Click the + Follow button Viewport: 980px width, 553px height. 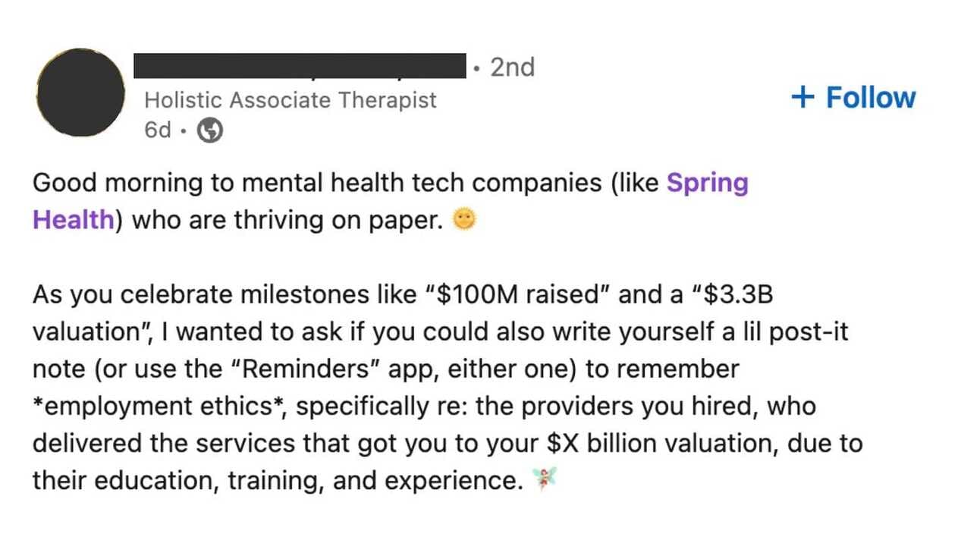[853, 97]
